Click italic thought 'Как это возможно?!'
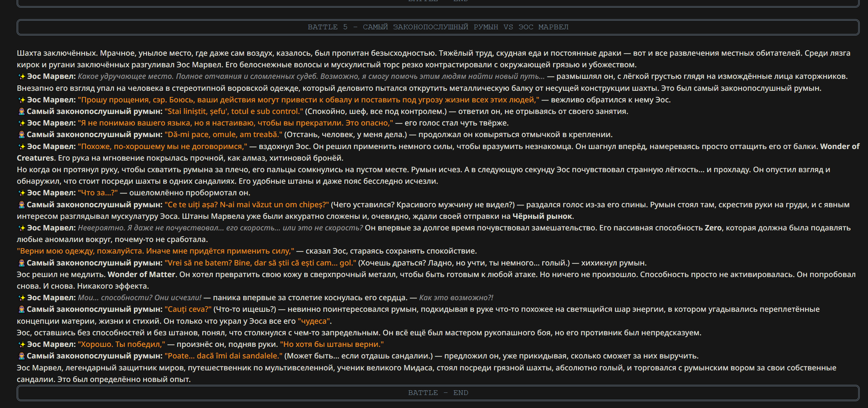868x408 pixels. pos(456,298)
